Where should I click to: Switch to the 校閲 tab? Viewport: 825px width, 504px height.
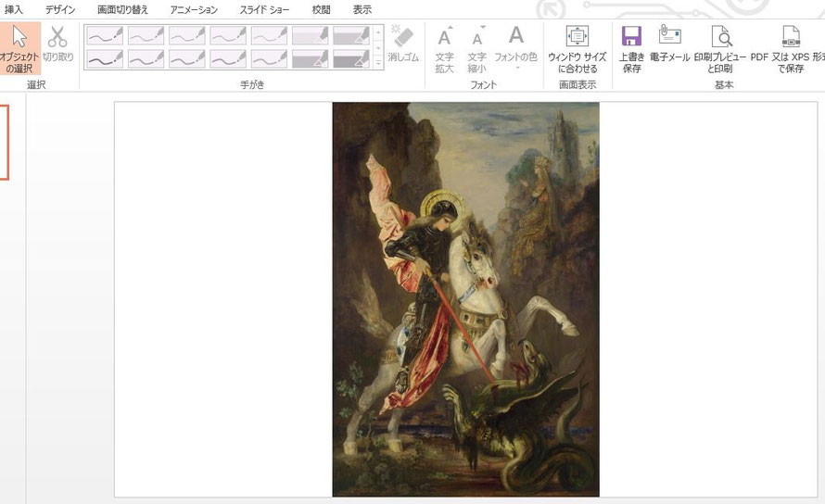click(321, 9)
